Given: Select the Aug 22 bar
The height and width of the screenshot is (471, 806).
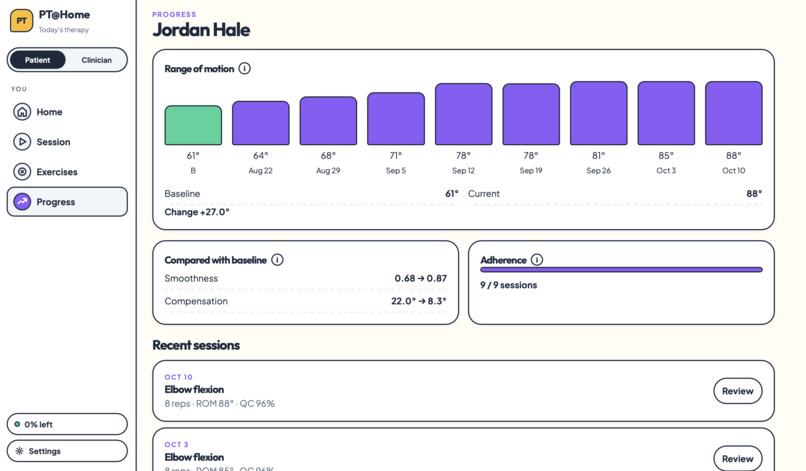Looking at the screenshot, I should click(261, 123).
